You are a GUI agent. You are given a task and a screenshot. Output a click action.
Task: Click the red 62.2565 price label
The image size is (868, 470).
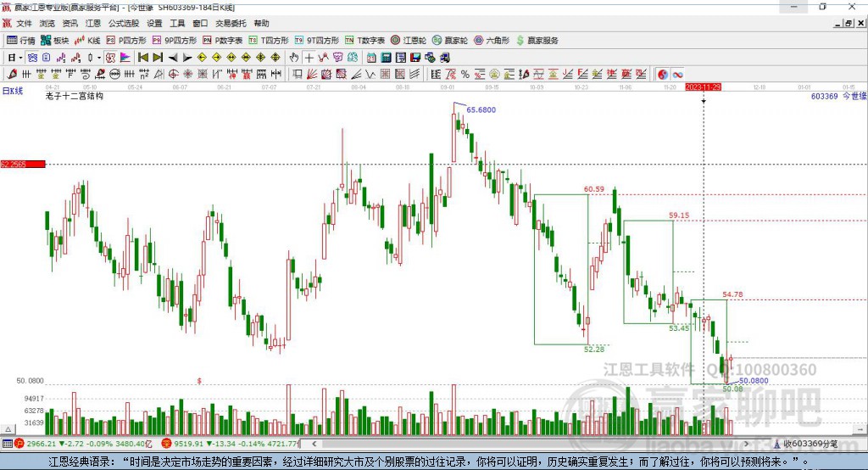pyautogui.click(x=23, y=164)
